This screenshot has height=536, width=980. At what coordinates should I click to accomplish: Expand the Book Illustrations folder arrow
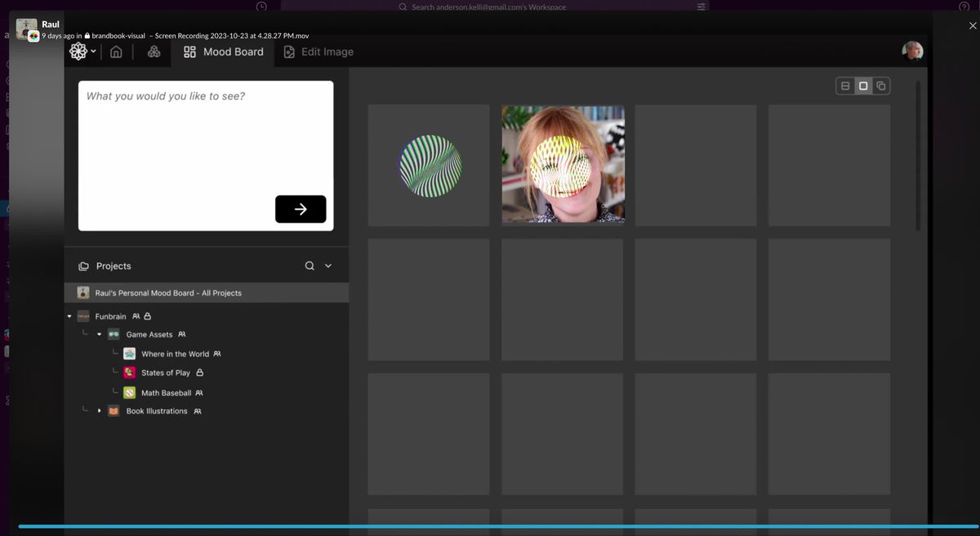[x=99, y=411]
